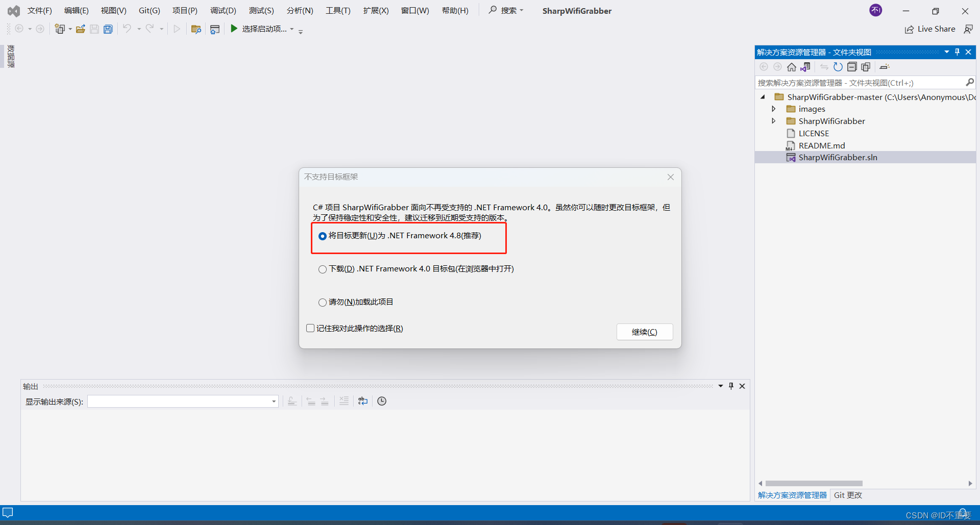Open toolbar overflow options arrow
This screenshot has width=980, height=525.
coord(301,31)
